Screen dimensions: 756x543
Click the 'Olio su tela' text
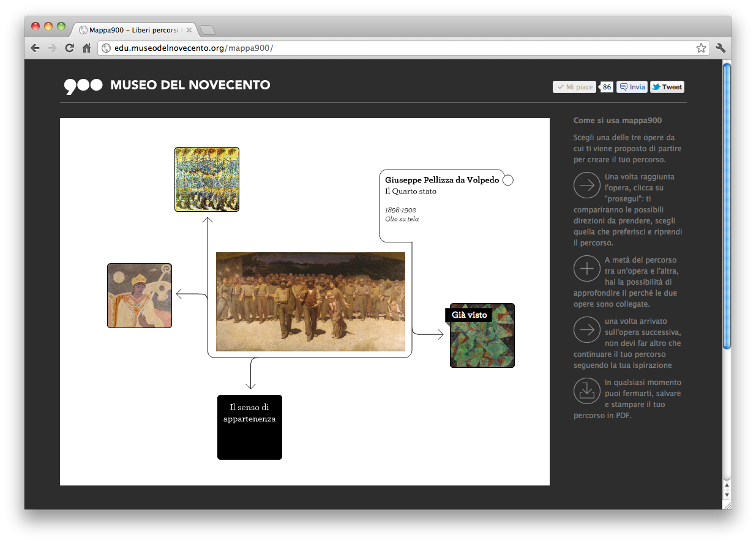point(402,219)
